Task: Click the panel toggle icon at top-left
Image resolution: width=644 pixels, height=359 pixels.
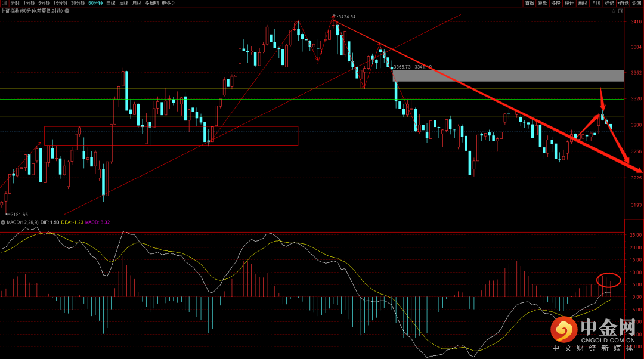Action: [5, 3]
